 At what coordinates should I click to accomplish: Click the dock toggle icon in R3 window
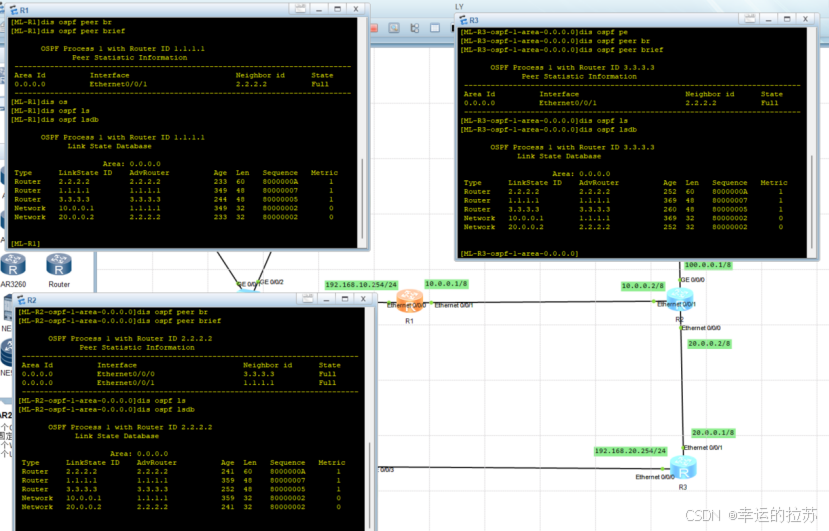point(750,19)
